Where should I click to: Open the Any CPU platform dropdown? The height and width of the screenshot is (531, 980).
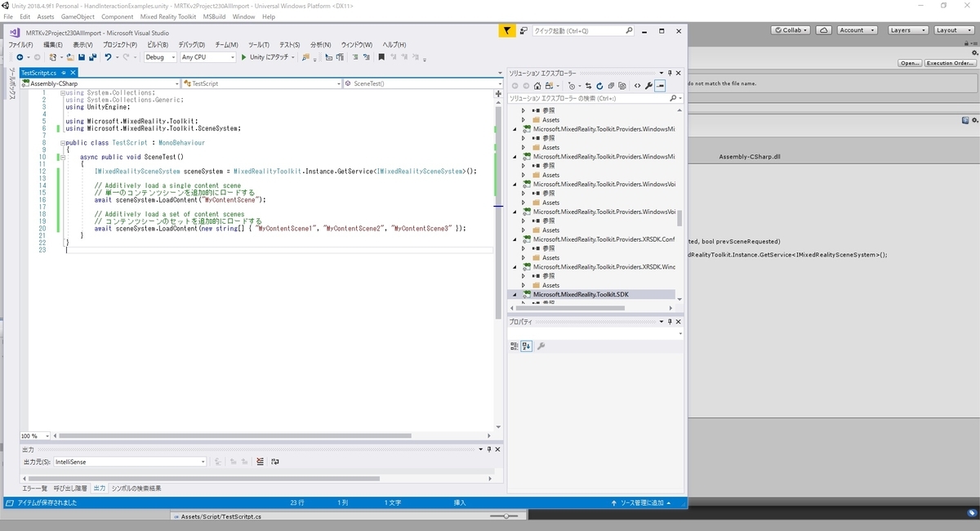[x=207, y=57]
